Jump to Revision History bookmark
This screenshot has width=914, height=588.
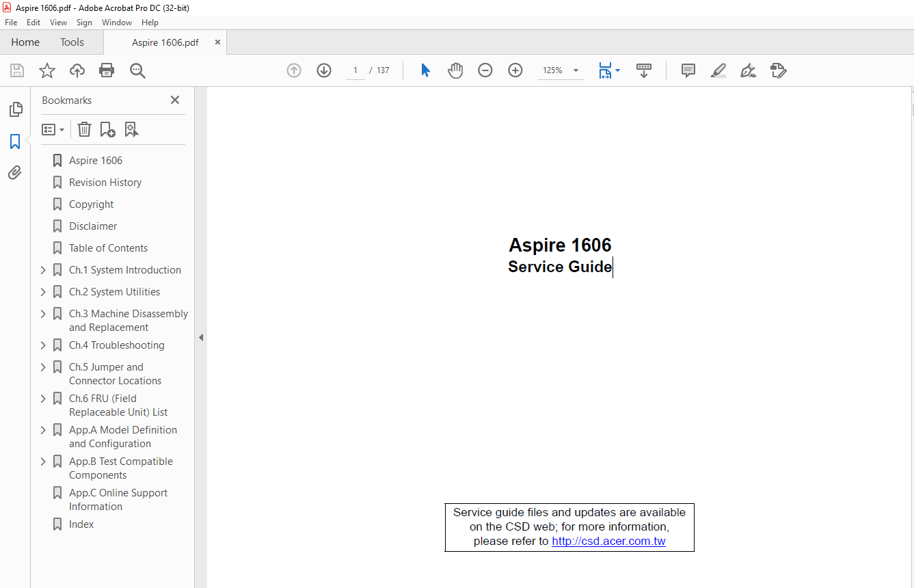[x=105, y=183]
